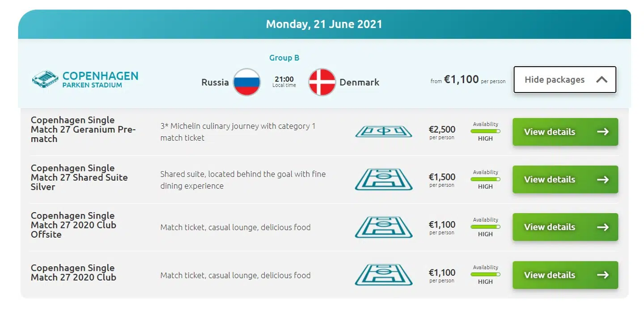View details for Geranium Pre-match package

click(x=565, y=132)
